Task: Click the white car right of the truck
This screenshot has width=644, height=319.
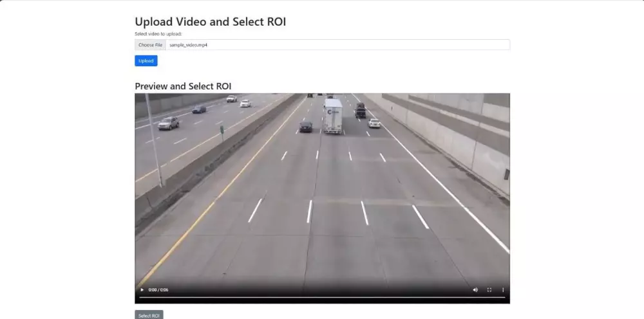Action: tap(374, 123)
